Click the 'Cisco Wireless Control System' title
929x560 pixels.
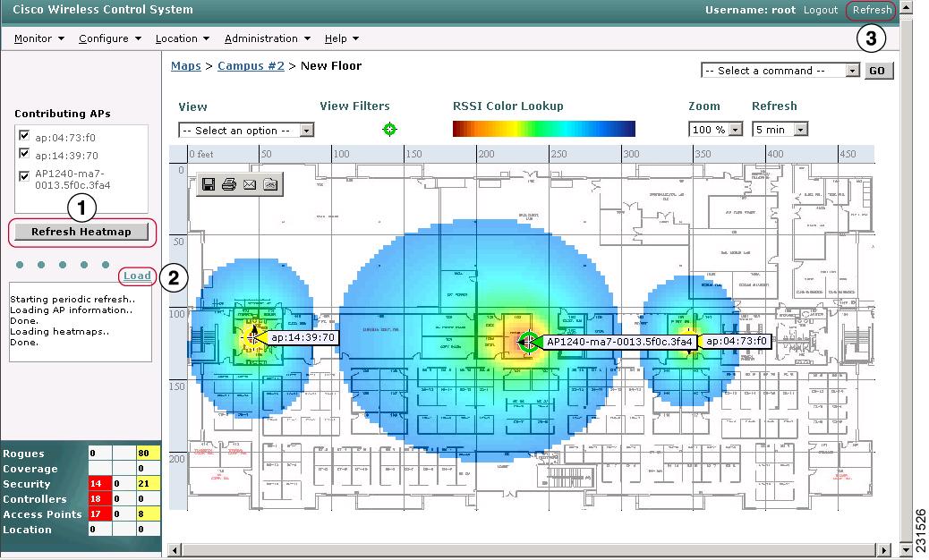pos(103,10)
